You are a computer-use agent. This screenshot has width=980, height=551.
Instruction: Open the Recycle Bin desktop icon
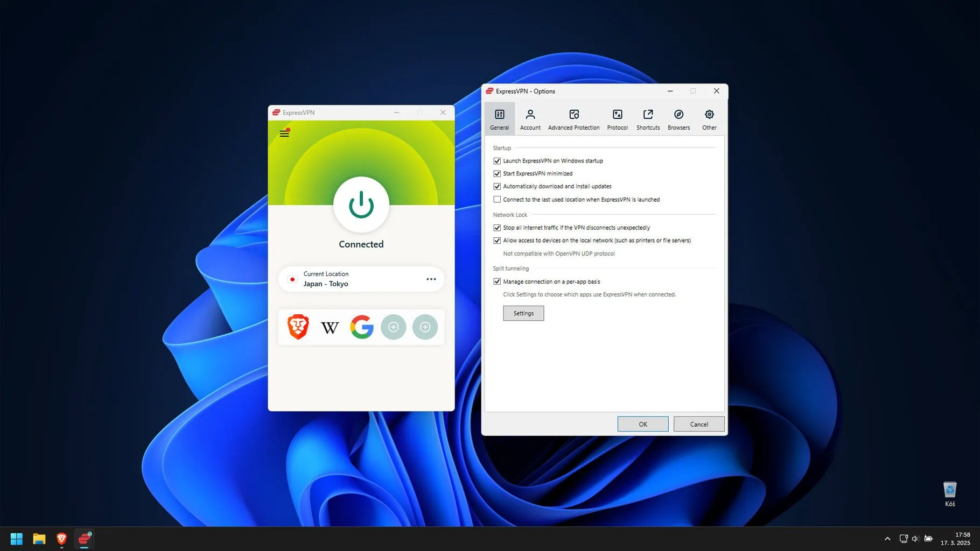tap(949, 490)
